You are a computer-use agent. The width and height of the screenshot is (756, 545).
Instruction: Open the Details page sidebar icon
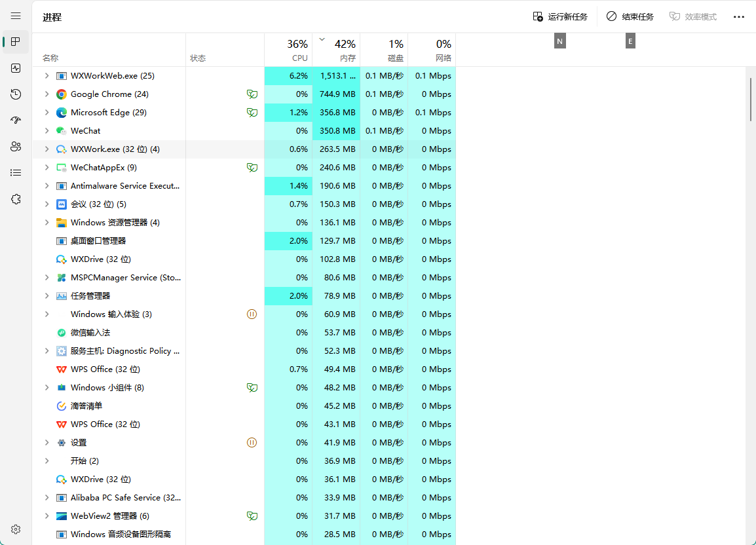(x=16, y=173)
